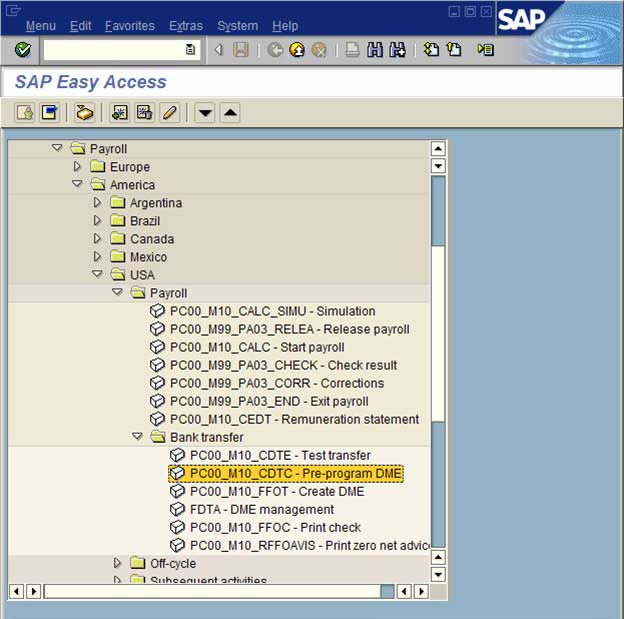Click the green Back arrow icon
624x619 pixels.
pos(275,50)
